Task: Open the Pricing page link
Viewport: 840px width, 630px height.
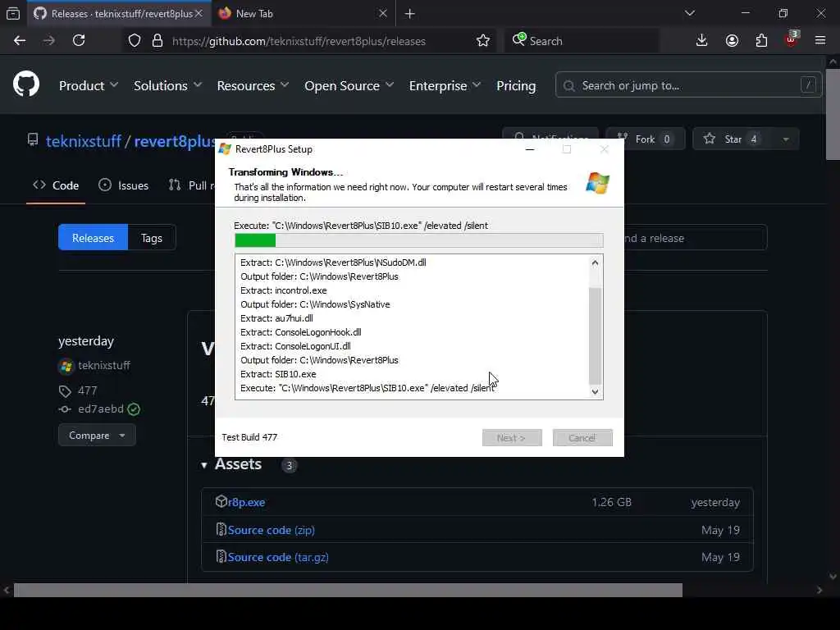Action: point(516,85)
